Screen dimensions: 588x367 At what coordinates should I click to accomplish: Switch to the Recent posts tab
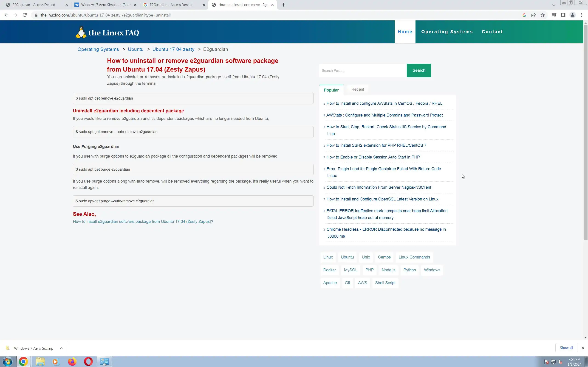click(357, 89)
